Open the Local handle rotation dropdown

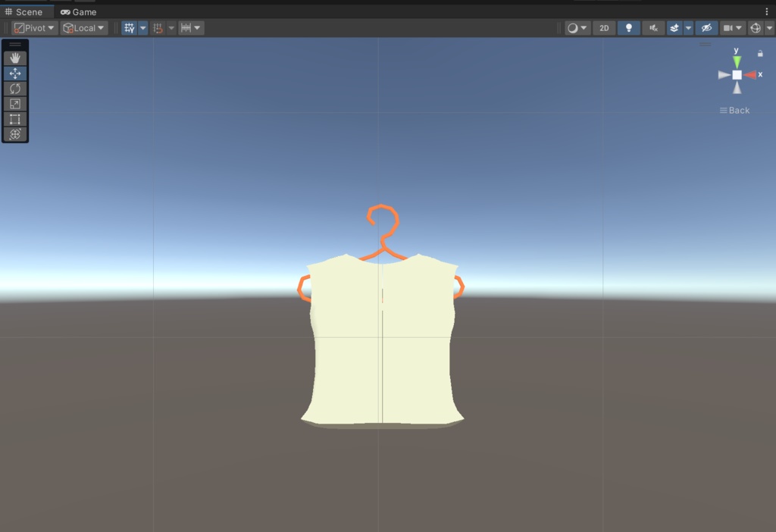84,28
